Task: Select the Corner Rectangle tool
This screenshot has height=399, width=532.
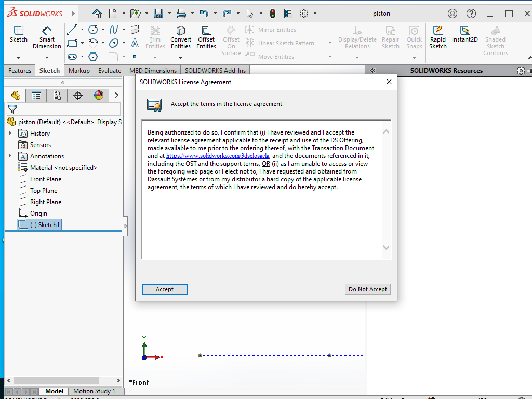Action: [72, 43]
